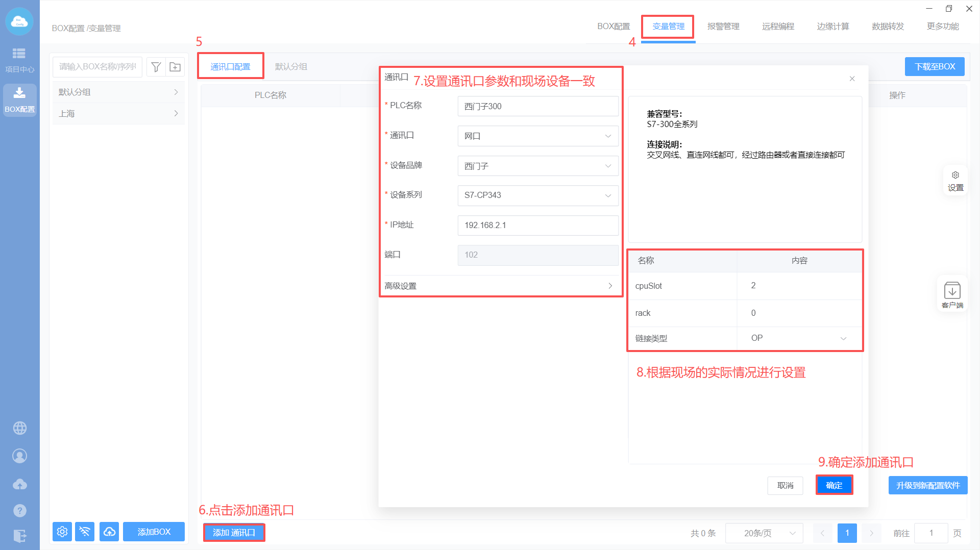Click the bottom-left wifi scan icon
This screenshot has height=550, width=980.
(x=85, y=532)
